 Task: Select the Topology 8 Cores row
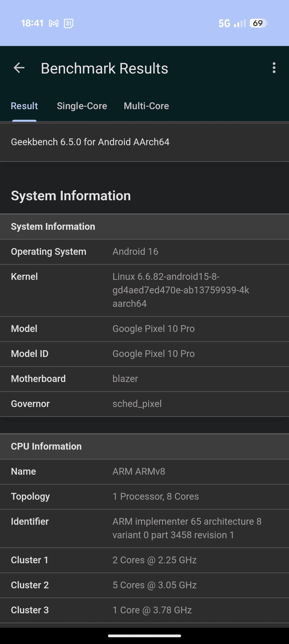pyautogui.click(x=144, y=497)
